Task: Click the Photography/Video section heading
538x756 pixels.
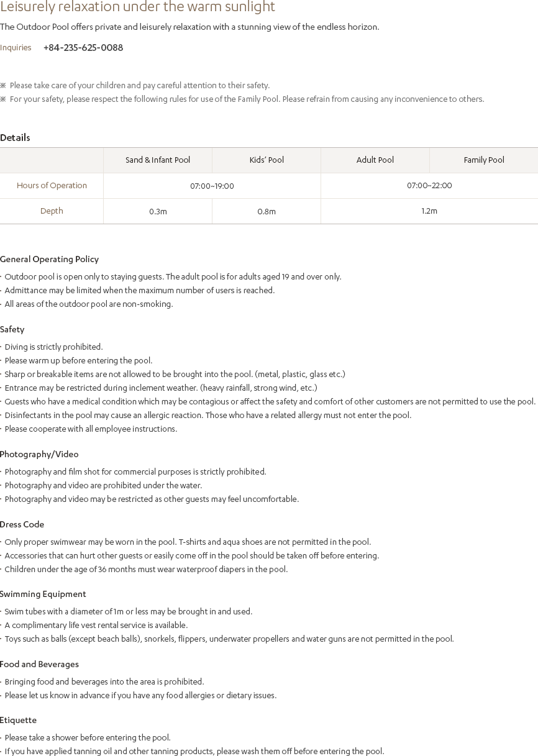Action: pos(39,455)
